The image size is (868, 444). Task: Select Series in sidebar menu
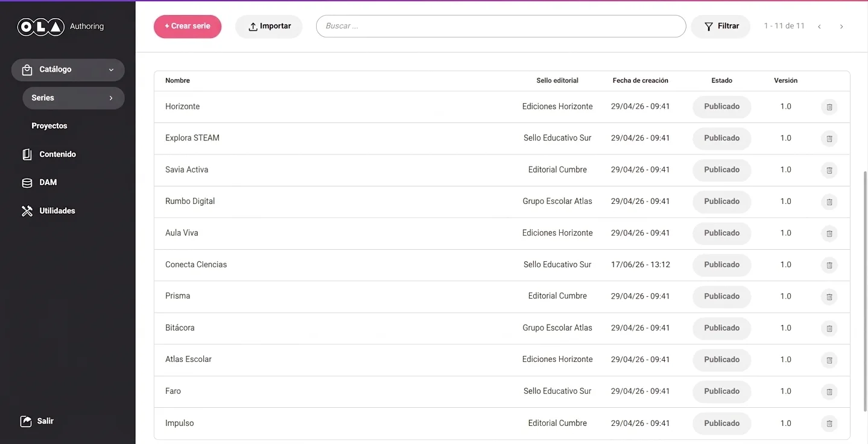[x=74, y=98]
